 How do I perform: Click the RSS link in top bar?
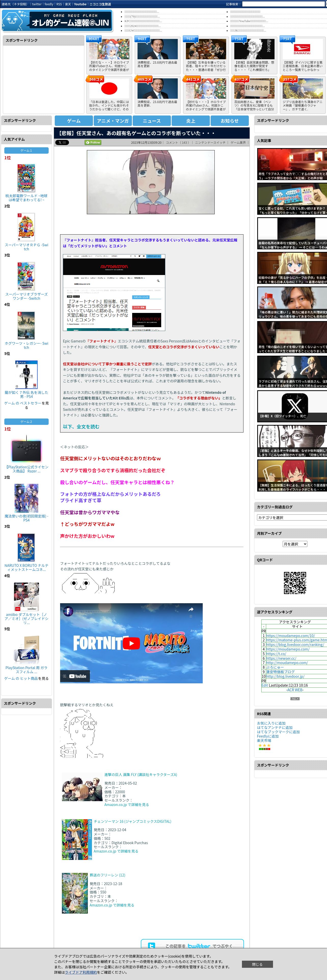pos(59,4)
